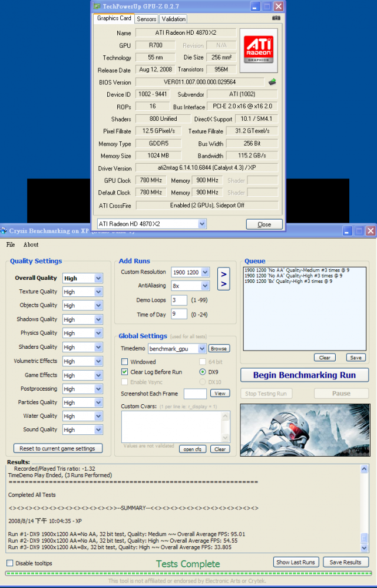
Task: Click the View button for screenshots
Action: click(220, 394)
